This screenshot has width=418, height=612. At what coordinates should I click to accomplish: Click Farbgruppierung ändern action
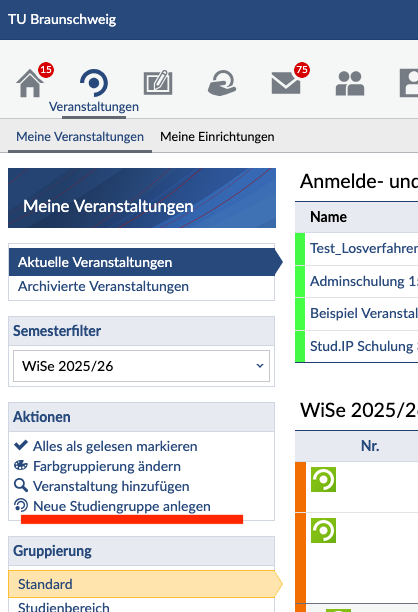(107, 466)
